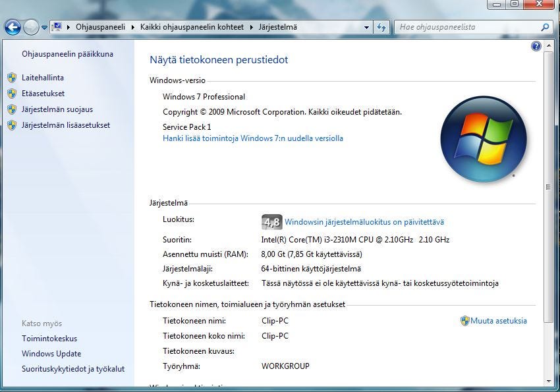560x392 pixels.
Task: Open Suorituskykytiedot ja työkalut
Action: coord(73,369)
